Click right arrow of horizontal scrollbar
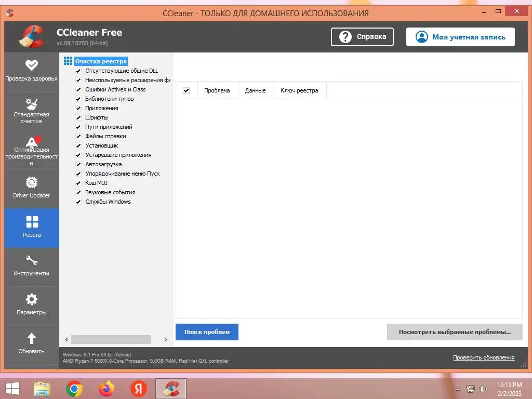This screenshot has height=399, width=532. pyautogui.click(x=166, y=339)
